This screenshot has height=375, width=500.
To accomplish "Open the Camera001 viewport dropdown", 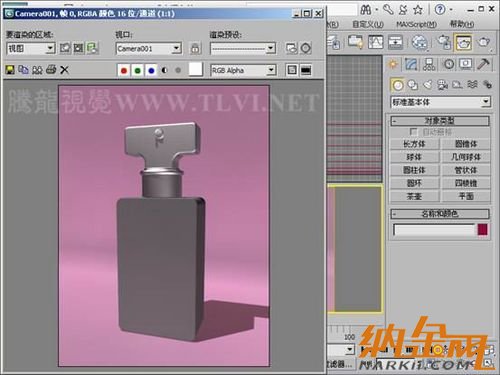I will click(x=149, y=49).
